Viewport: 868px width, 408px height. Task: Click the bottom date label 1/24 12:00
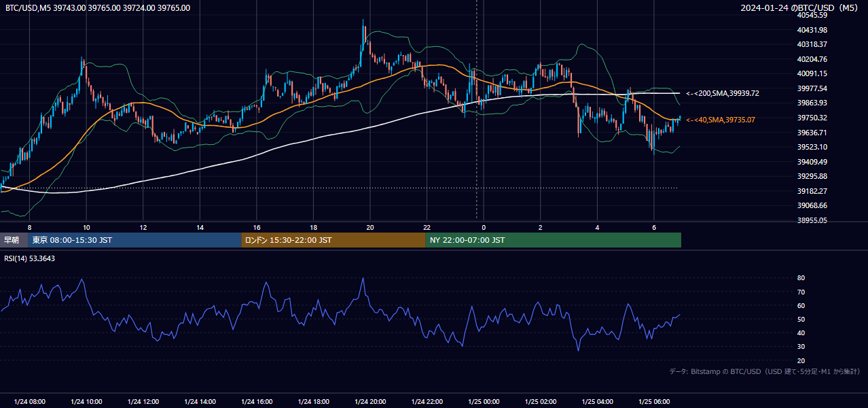tap(143, 402)
